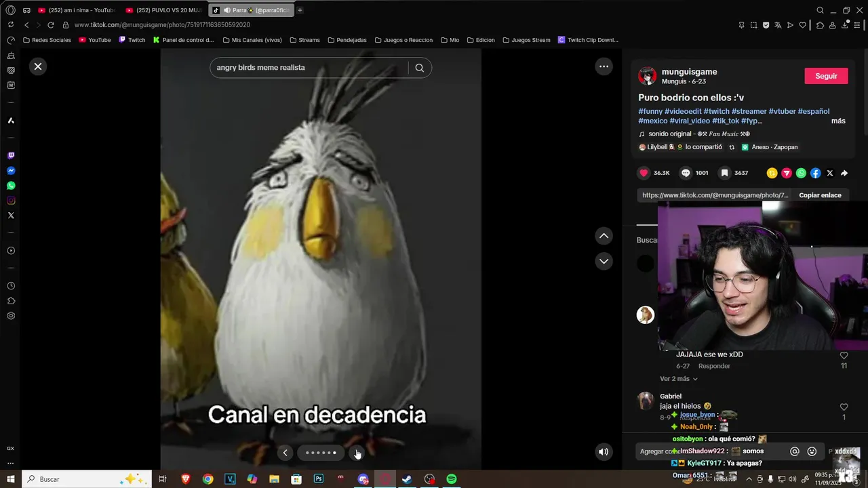Mute the post sound
Image resolution: width=868 pixels, height=488 pixels.
604,452
